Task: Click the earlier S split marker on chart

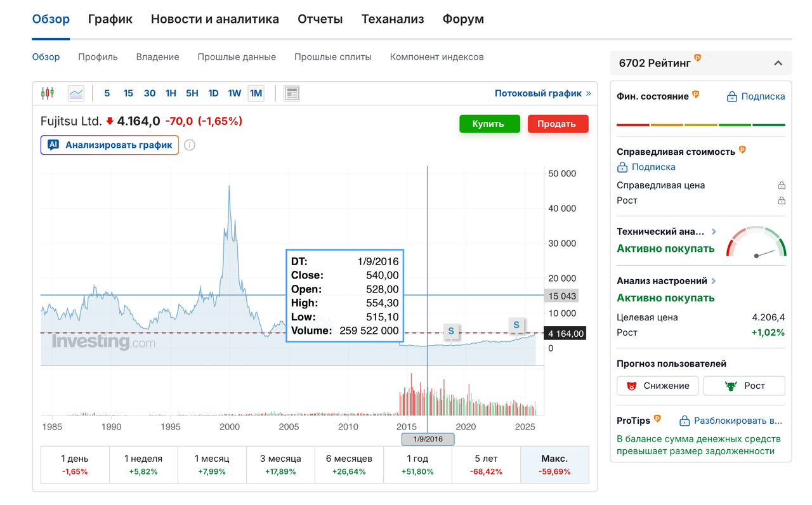Action: pyautogui.click(x=451, y=331)
